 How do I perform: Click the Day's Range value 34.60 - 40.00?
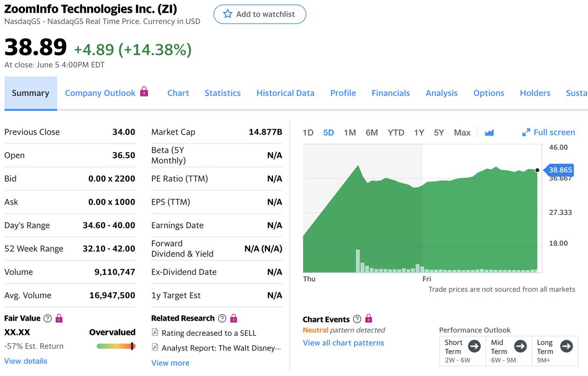(x=109, y=225)
